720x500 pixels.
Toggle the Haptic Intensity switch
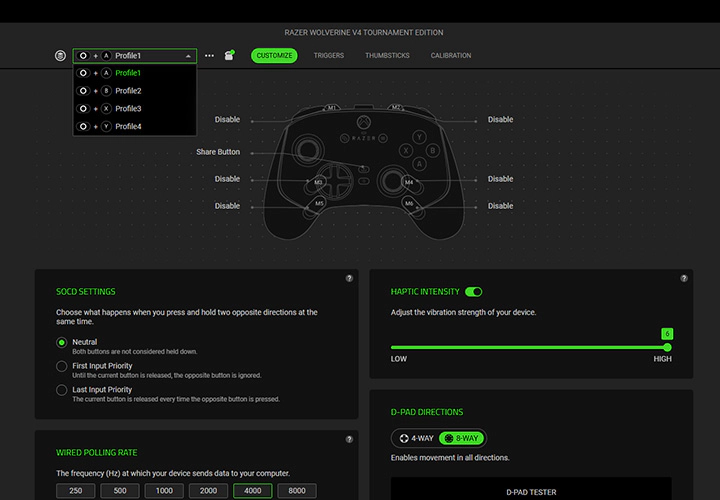(473, 292)
